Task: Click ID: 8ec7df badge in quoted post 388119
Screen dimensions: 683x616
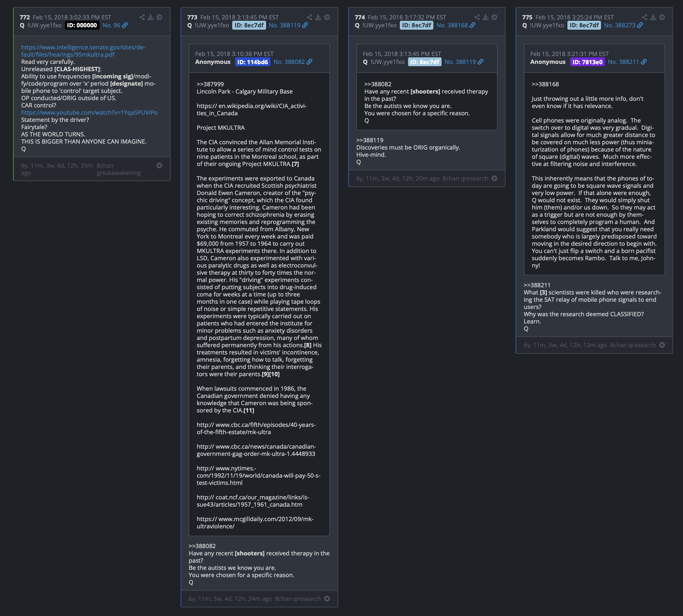Action: pos(424,62)
